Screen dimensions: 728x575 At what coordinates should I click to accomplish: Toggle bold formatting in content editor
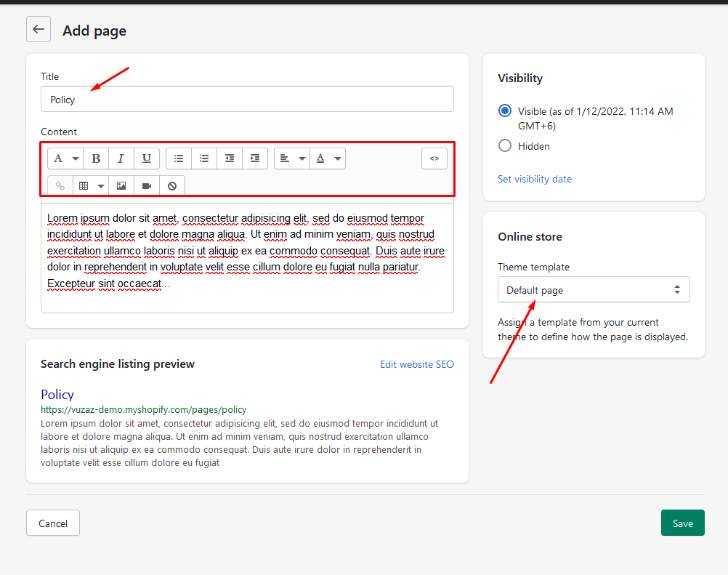click(96, 158)
